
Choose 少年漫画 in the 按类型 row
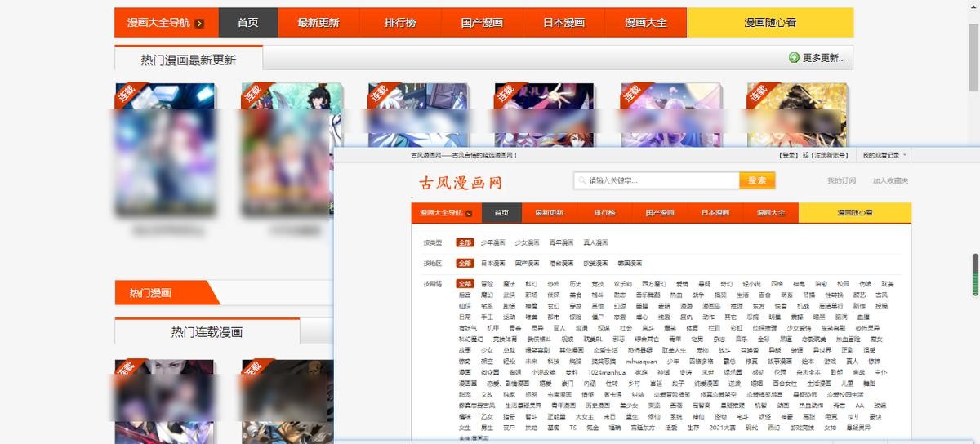point(492,242)
